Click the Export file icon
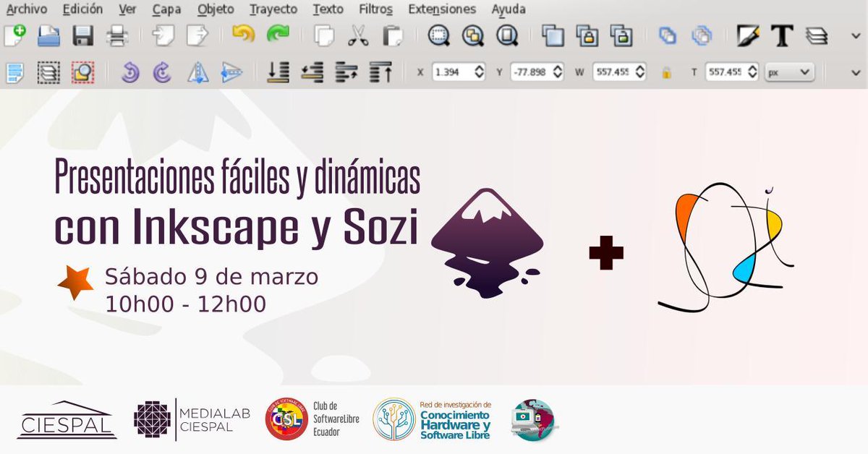This screenshot has height=454, width=868. (197, 35)
